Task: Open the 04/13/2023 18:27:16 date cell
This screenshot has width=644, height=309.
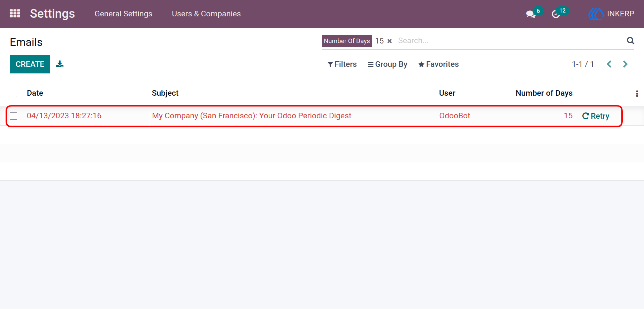Action: pos(64,116)
